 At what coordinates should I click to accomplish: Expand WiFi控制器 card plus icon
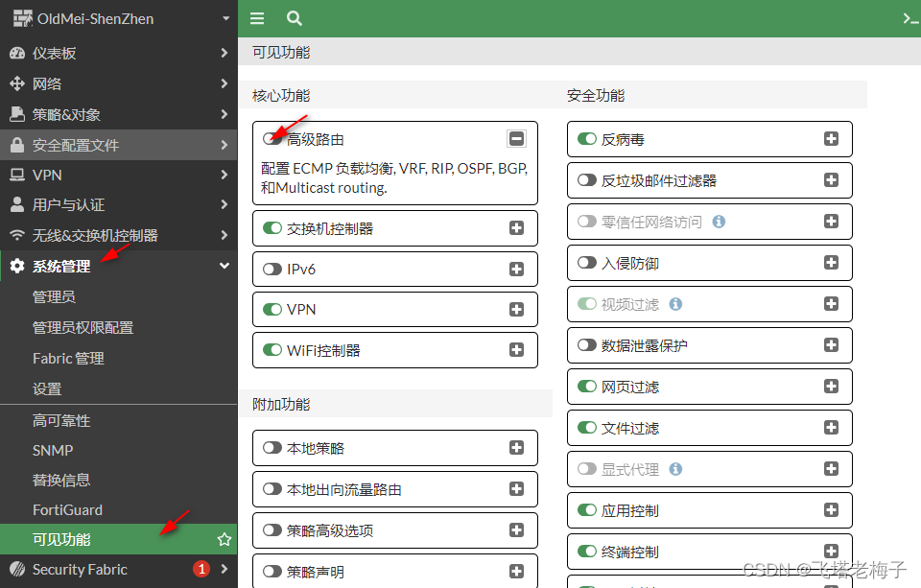coord(516,349)
